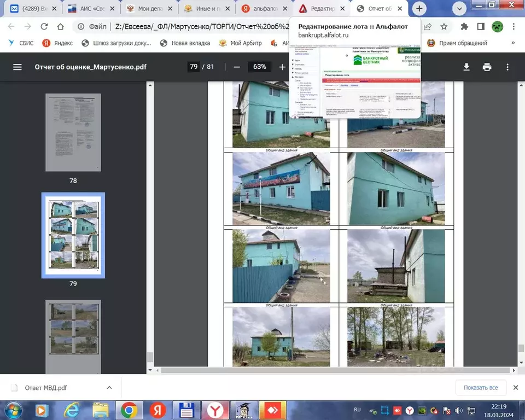Click the Показать все button
This screenshot has width=525, height=420.
480,388
